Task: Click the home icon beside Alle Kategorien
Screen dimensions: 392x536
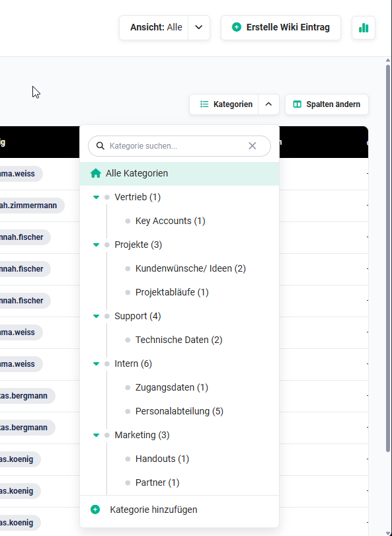Action: point(96,173)
